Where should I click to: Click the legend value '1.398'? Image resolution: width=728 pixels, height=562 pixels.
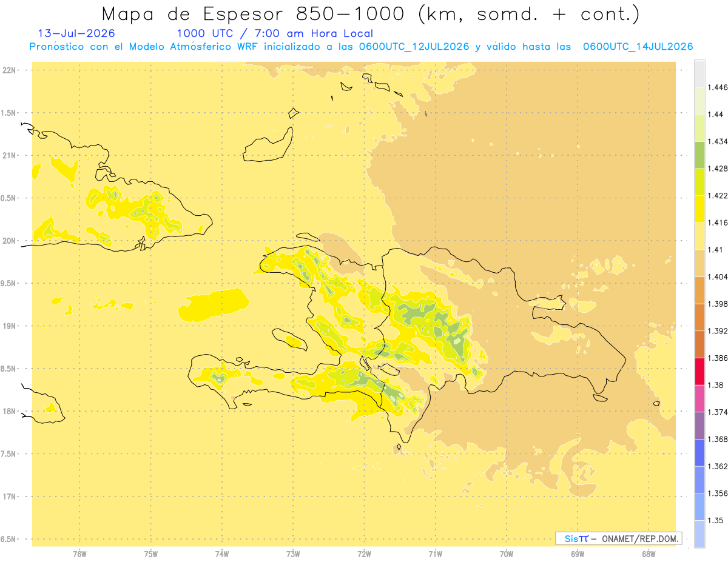718,304
